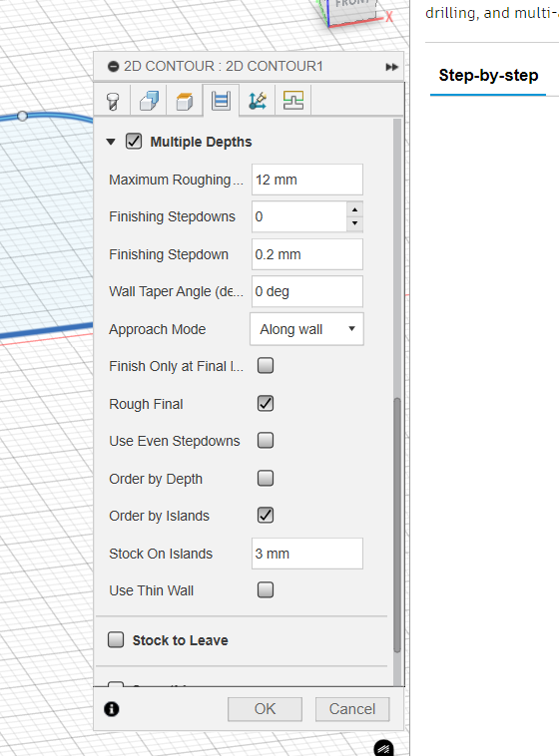Click the info icon at dialog bottom

112,709
